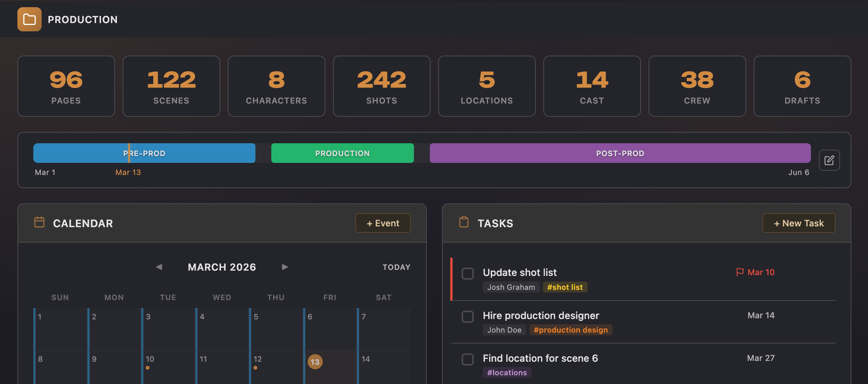
Task: Create a new task
Action: 798,223
